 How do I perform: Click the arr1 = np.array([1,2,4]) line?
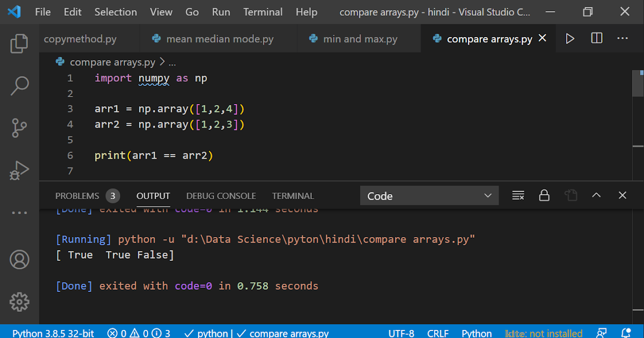[x=170, y=109]
